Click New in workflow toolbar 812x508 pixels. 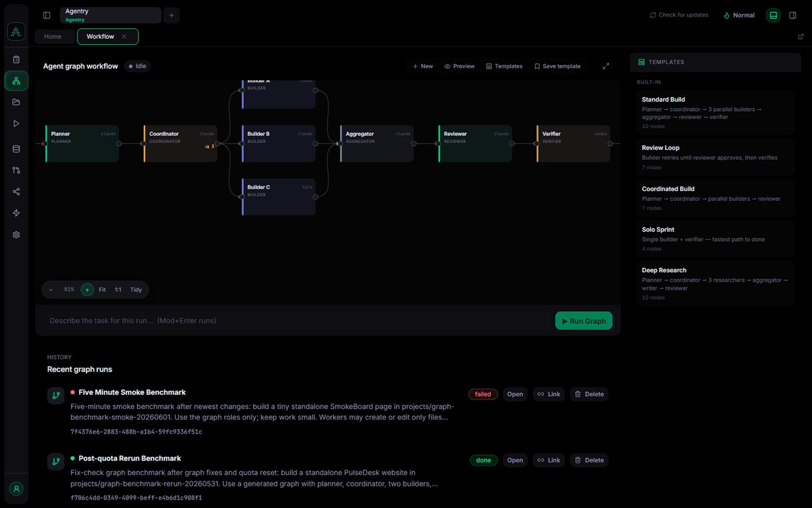[x=423, y=66]
